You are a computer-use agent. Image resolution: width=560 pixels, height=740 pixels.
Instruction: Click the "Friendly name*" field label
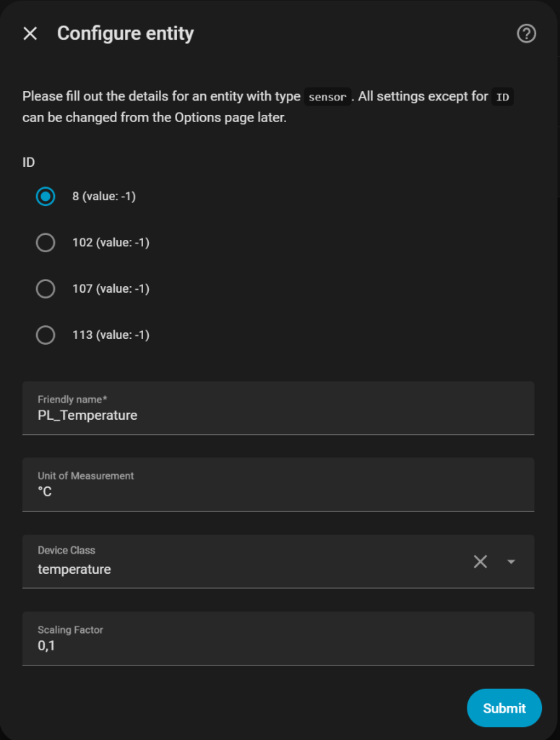(x=72, y=400)
